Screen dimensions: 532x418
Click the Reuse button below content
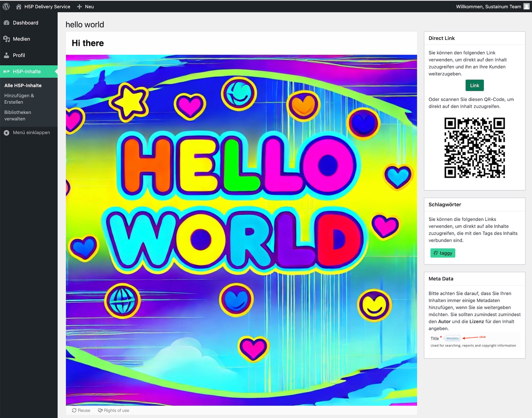click(x=81, y=411)
